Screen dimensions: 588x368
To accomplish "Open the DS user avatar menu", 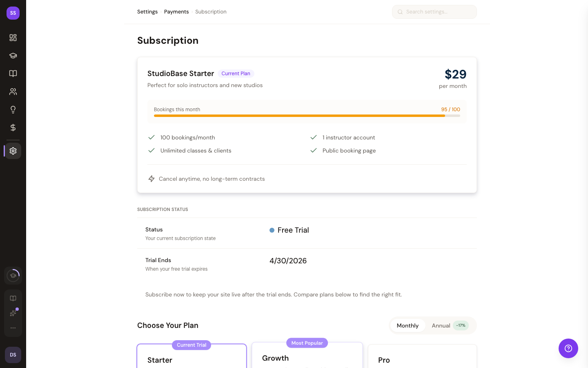I will 13,355.
